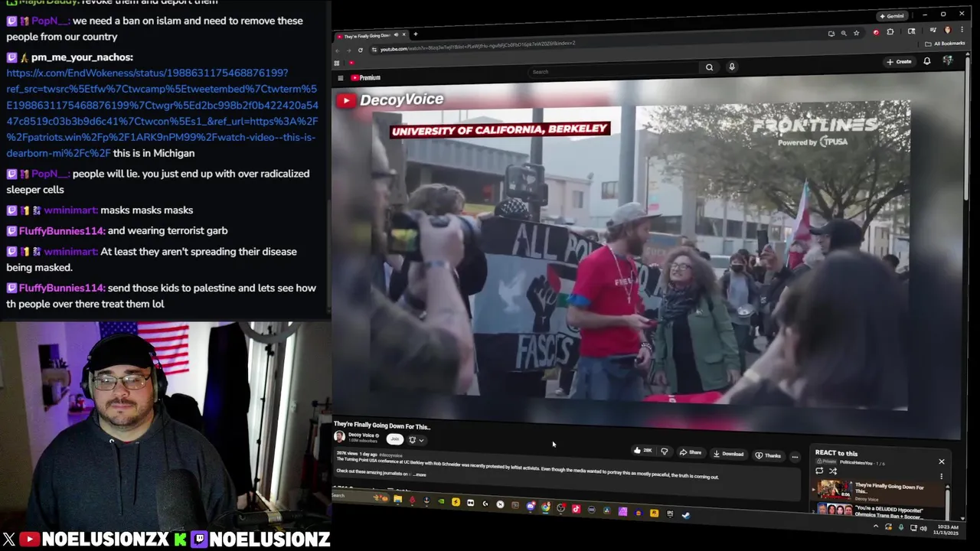Close the REACT to this playlist panel
The image size is (980, 551).
tap(942, 461)
